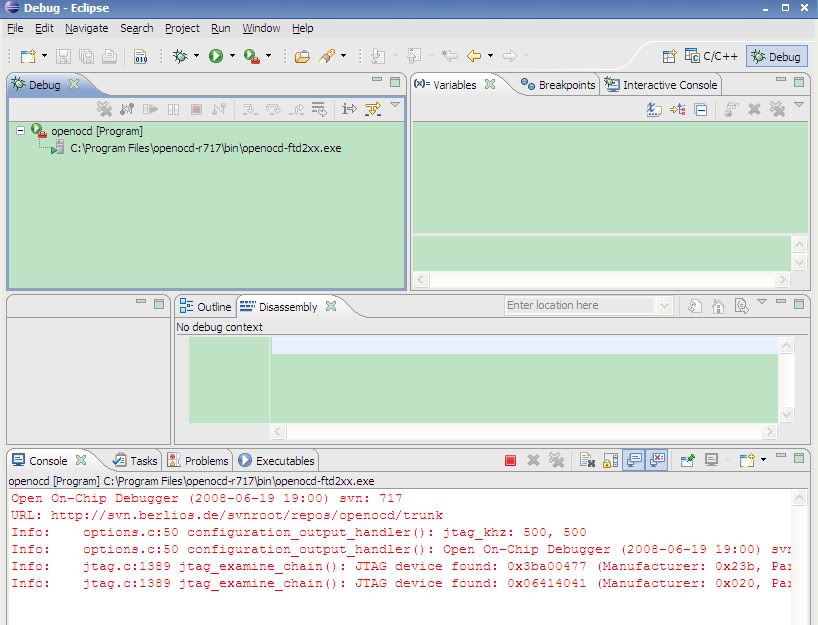
Task: Switch to the C/C++ perspective
Action: point(711,56)
